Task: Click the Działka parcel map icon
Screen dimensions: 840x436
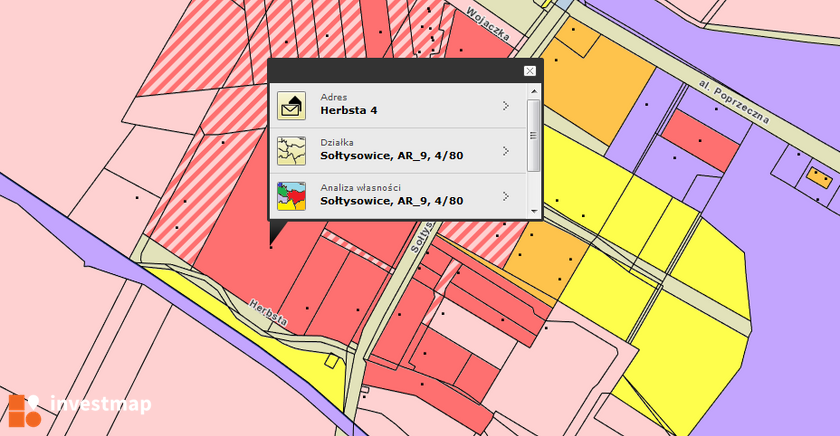Action: coord(291,151)
